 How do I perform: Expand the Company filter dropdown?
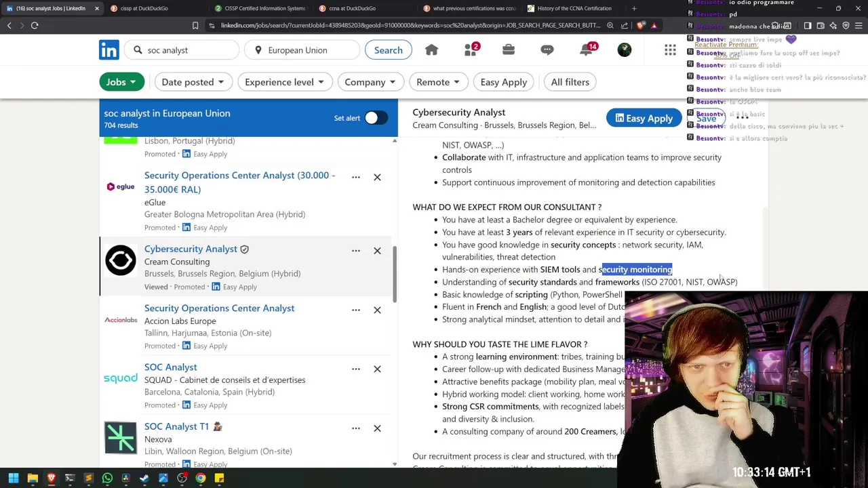click(370, 82)
